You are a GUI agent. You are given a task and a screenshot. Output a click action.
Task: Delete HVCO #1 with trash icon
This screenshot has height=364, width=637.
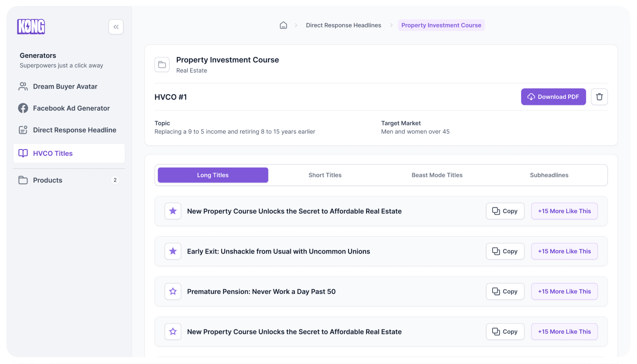click(599, 97)
